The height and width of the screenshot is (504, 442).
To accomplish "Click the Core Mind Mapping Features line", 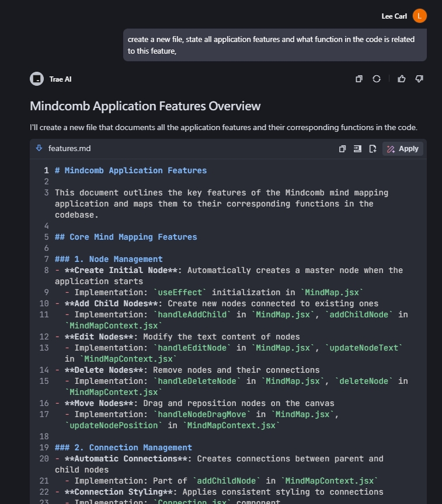I will [x=126, y=237].
